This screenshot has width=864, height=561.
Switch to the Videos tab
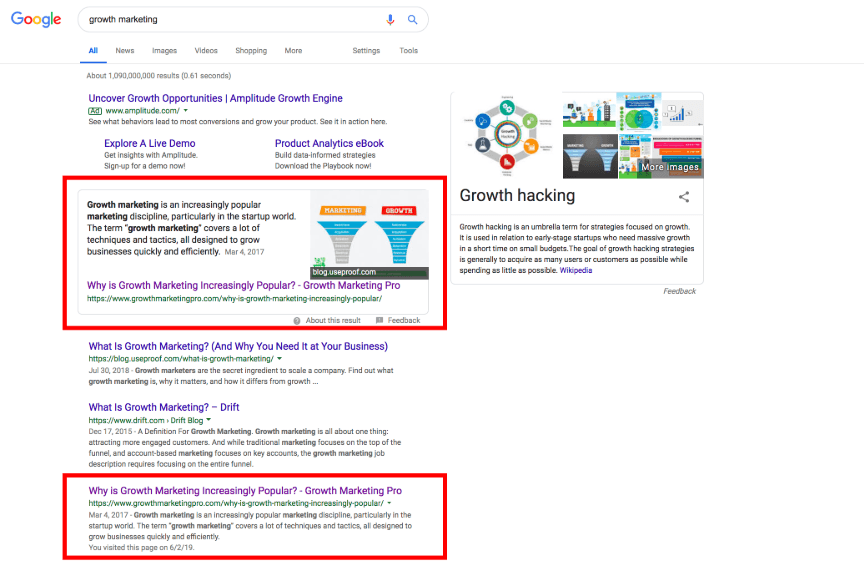[206, 51]
